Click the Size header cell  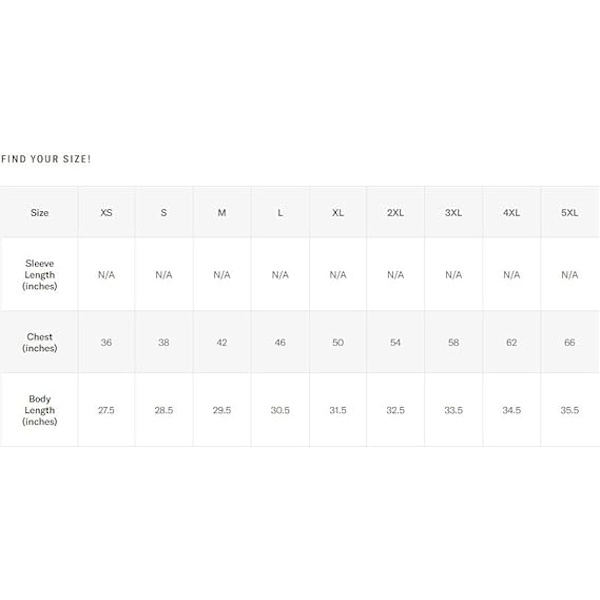pyautogui.click(x=40, y=213)
